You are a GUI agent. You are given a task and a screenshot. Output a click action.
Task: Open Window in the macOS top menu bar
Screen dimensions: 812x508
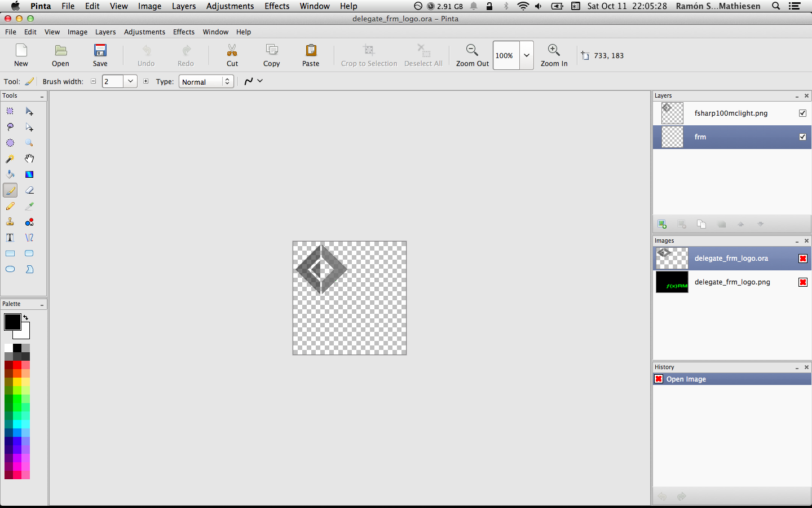[x=315, y=6]
